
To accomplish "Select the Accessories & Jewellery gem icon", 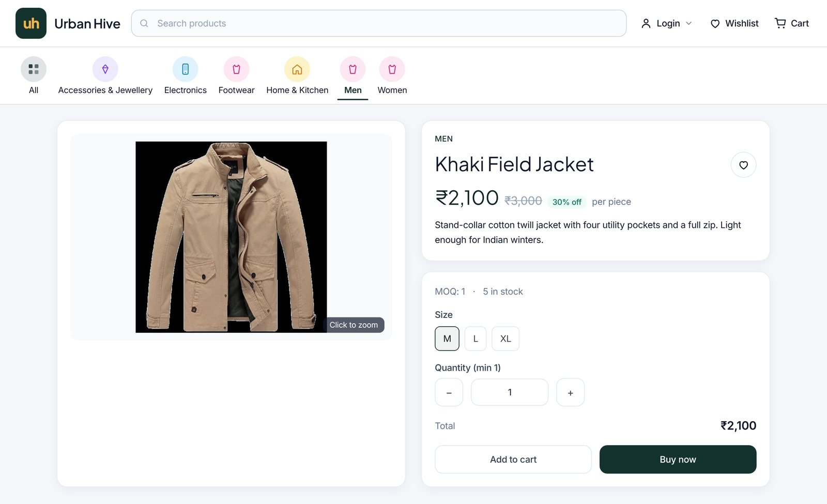I will click(x=105, y=69).
